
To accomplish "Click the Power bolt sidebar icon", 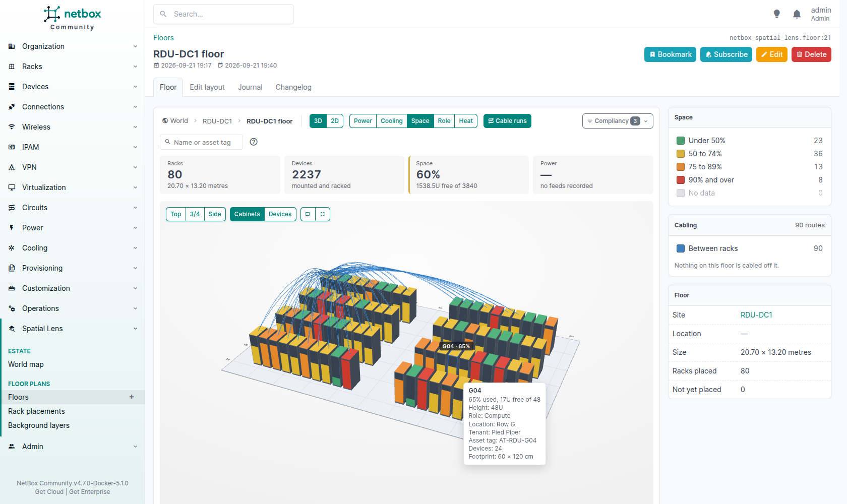I will point(12,228).
